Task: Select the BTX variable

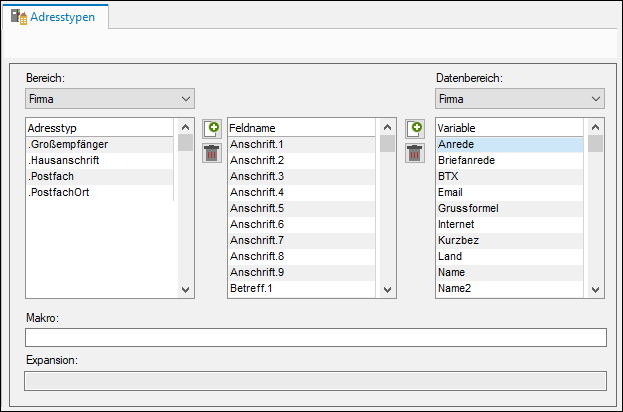Action: tap(510, 176)
